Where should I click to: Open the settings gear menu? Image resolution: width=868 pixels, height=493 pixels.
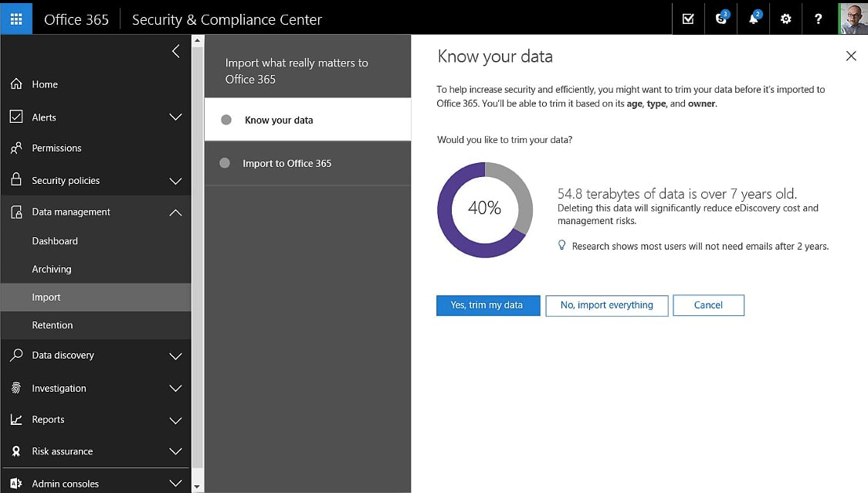[785, 19]
